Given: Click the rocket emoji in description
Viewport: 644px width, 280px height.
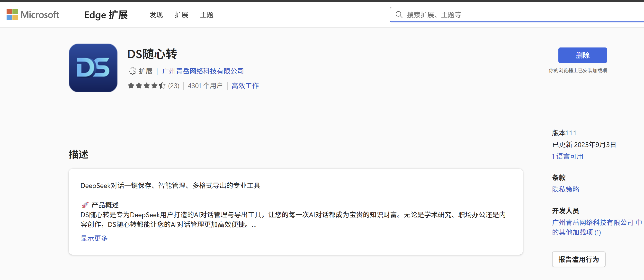Looking at the screenshot, I should [85, 205].
